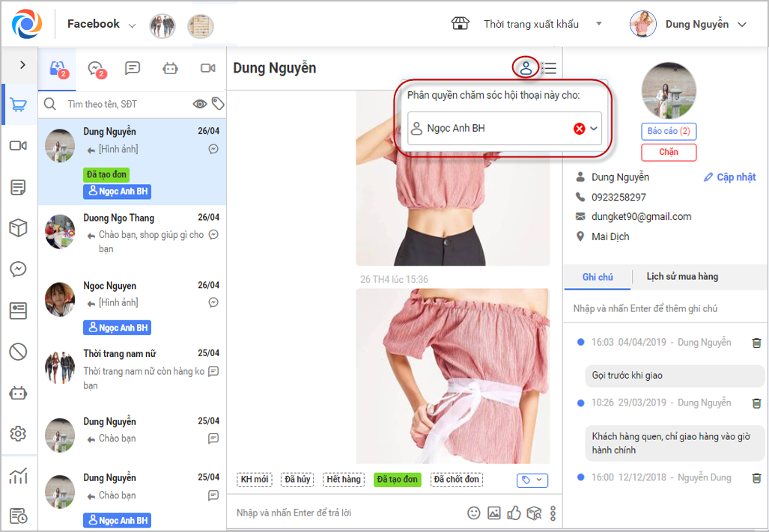Send a thumbs-up like icon
769x532 pixels.
coord(514,513)
